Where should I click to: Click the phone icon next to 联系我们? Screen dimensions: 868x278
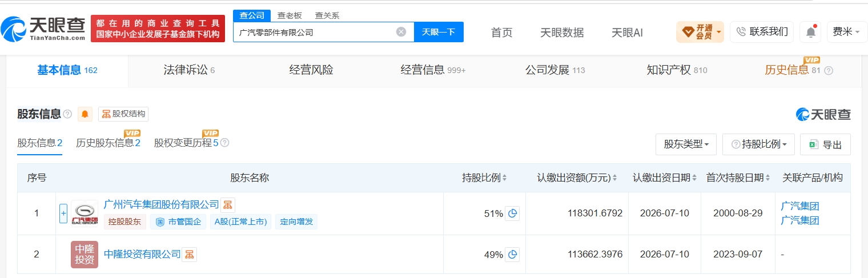pyautogui.click(x=742, y=32)
